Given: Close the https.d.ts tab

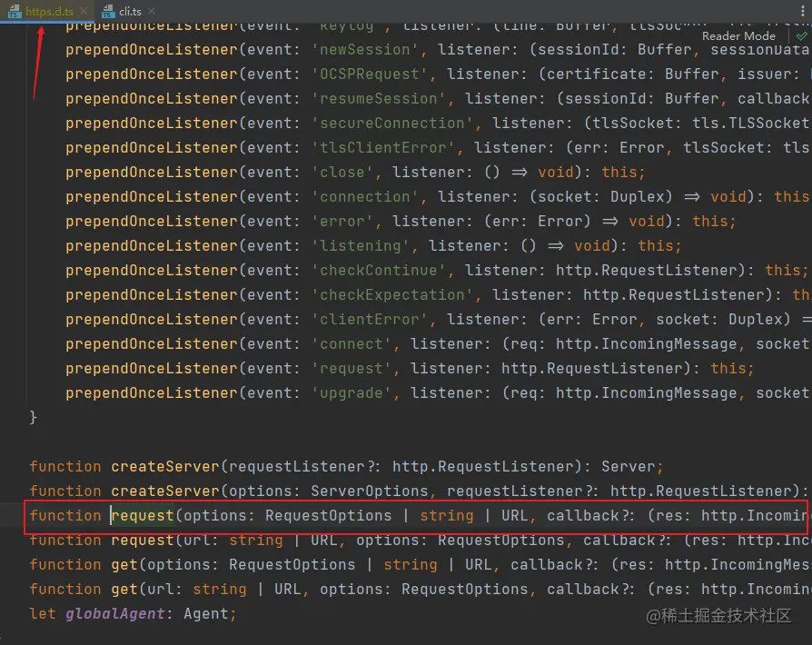Looking at the screenshot, I should click(84, 11).
